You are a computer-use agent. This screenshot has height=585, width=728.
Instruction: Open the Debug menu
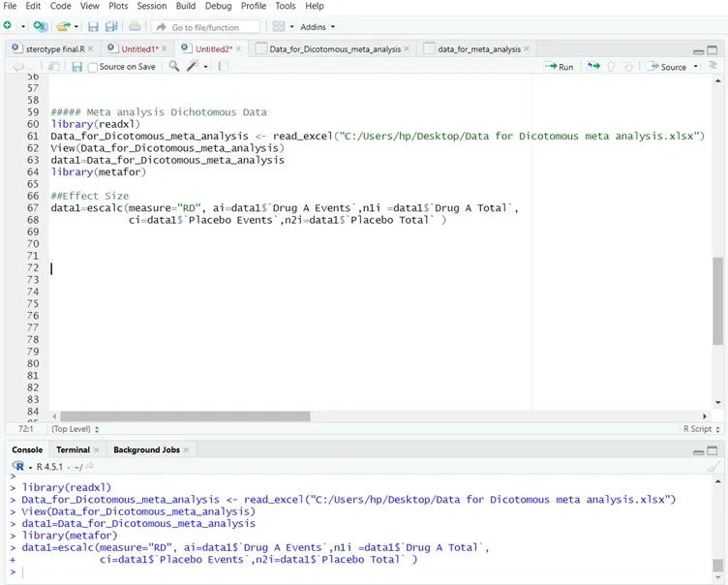[x=218, y=6]
